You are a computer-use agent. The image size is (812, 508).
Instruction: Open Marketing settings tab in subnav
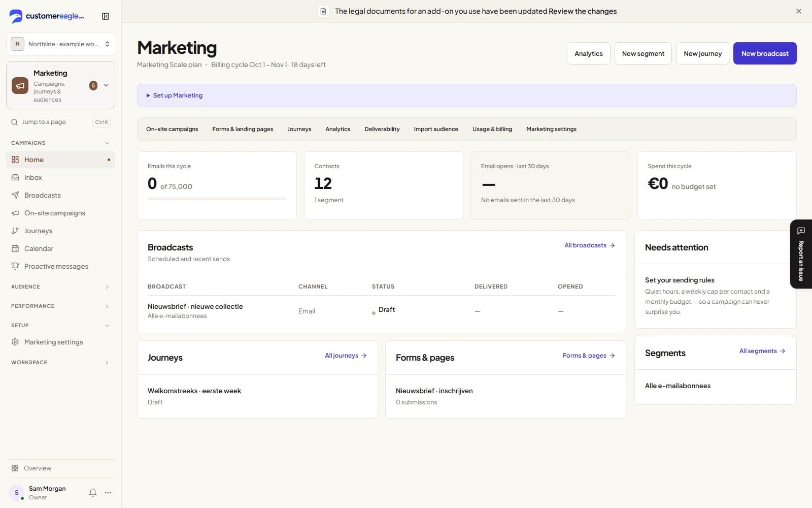[551, 130]
